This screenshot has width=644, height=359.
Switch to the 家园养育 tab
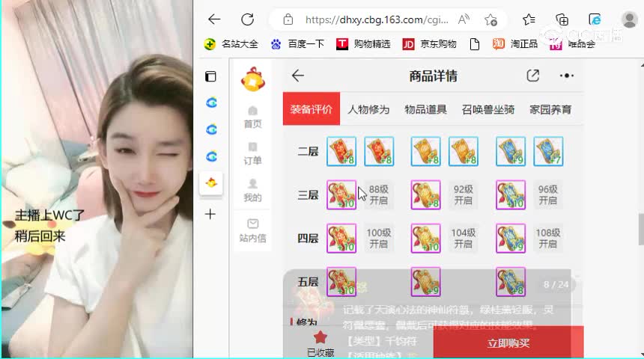(550, 109)
